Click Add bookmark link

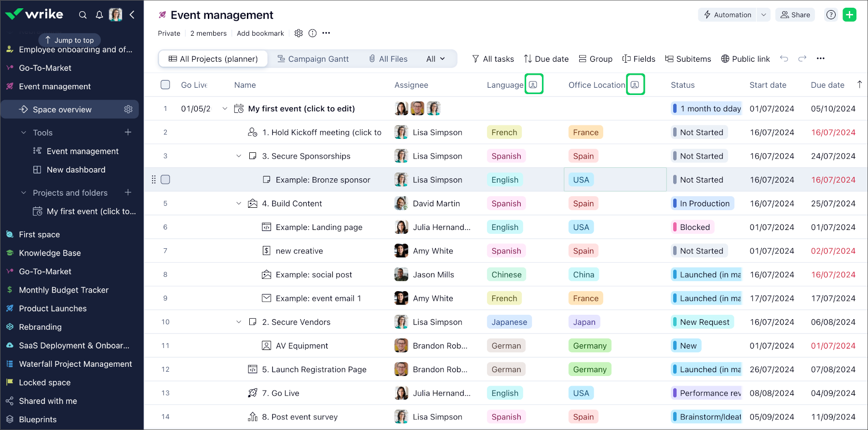[260, 33]
